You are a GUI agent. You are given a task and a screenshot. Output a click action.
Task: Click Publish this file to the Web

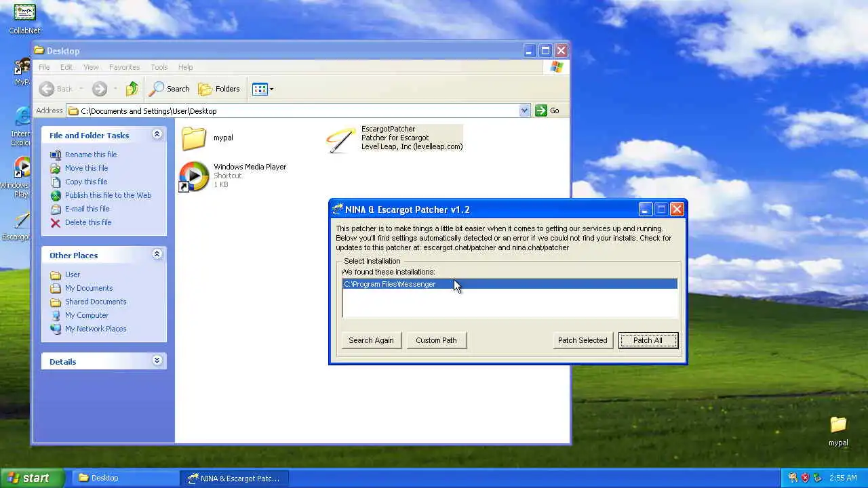point(108,195)
